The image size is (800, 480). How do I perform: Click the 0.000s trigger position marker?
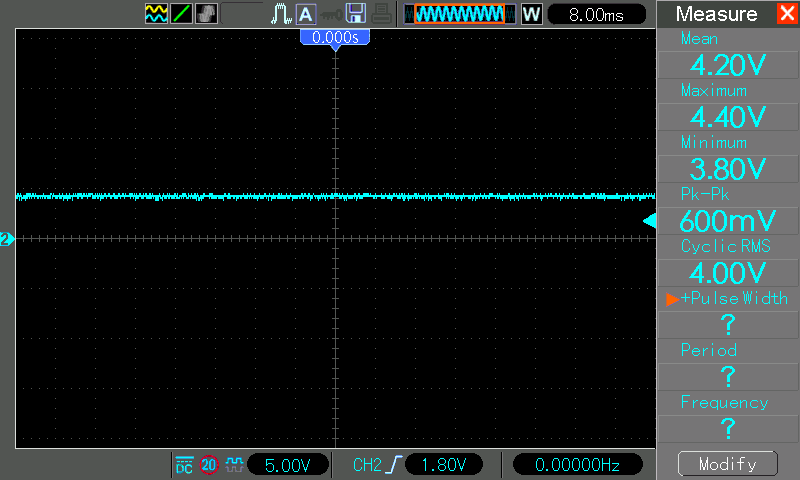(x=335, y=37)
